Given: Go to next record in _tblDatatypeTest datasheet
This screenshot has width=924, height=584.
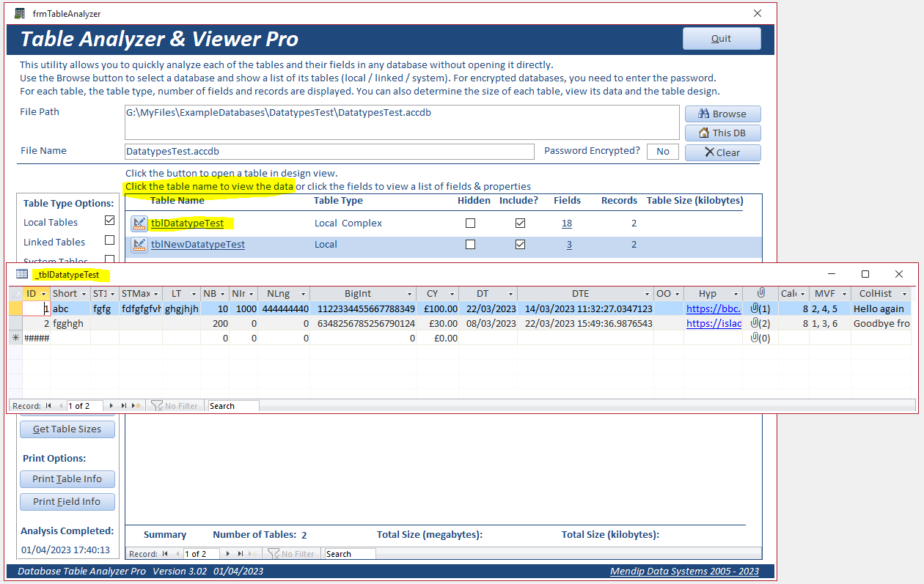Looking at the screenshot, I should pyautogui.click(x=112, y=406).
